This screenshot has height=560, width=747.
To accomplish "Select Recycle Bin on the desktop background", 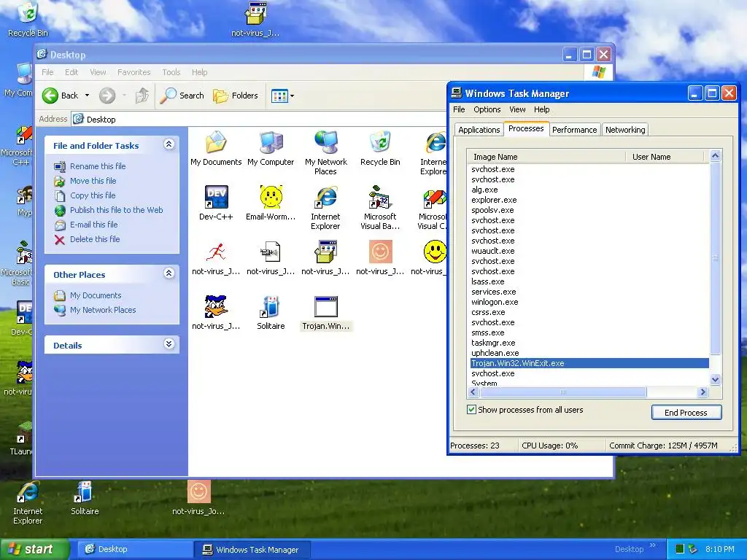I will (28, 13).
